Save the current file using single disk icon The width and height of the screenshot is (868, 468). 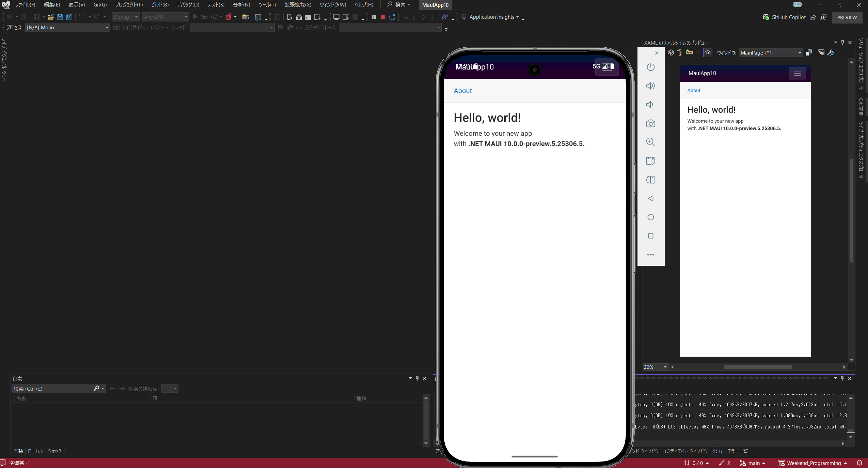[60, 17]
